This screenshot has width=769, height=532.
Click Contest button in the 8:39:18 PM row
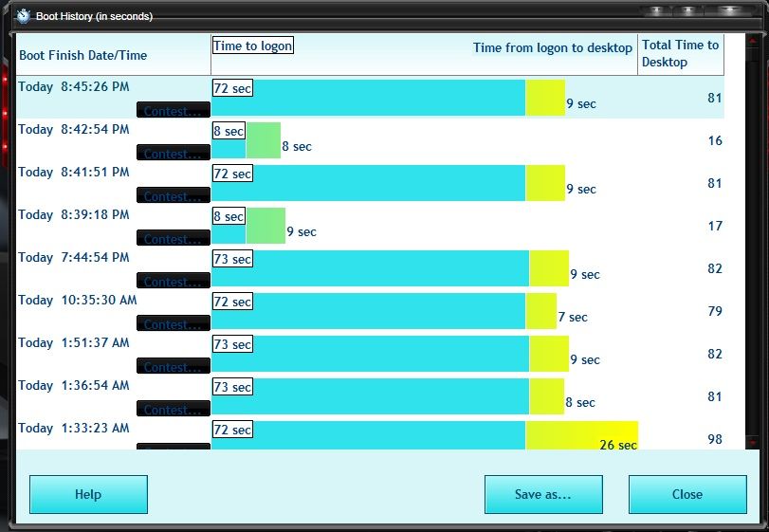point(174,238)
